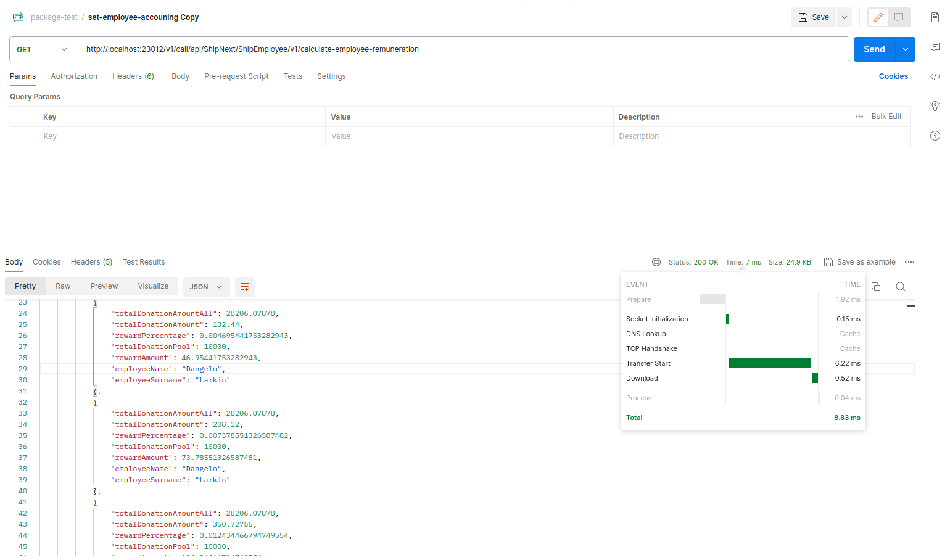Screen dimensions: 950x560
Task: Open the Comments sidebar icon
Action: pos(935,47)
